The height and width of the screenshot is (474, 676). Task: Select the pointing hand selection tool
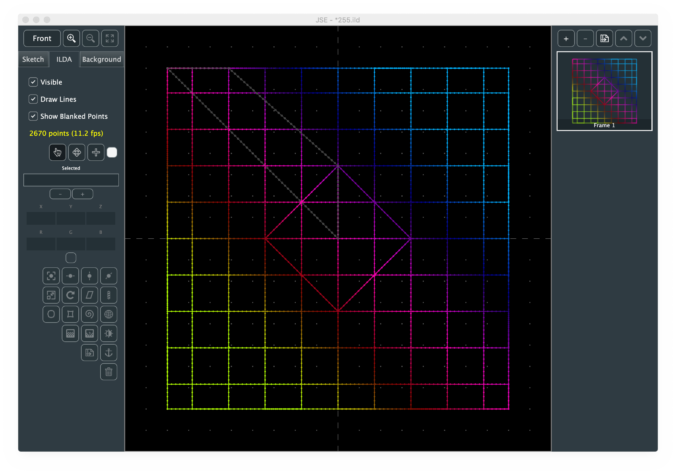tap(57, 153)
